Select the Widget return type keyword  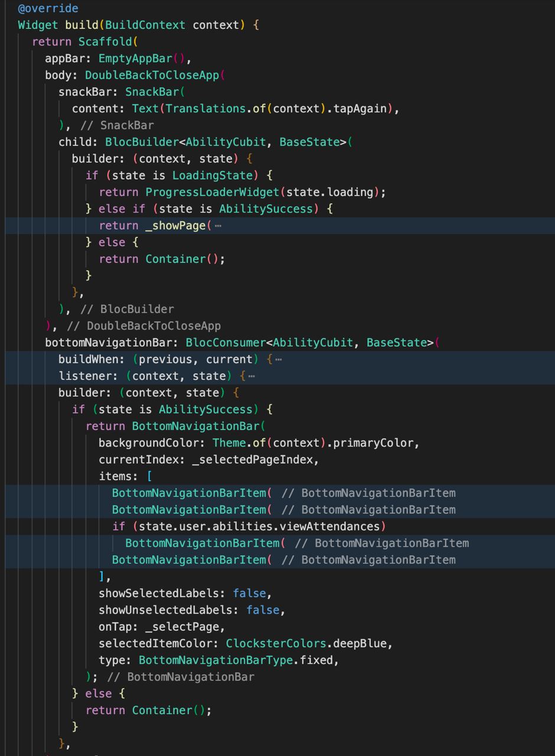(x=38, y=25)
